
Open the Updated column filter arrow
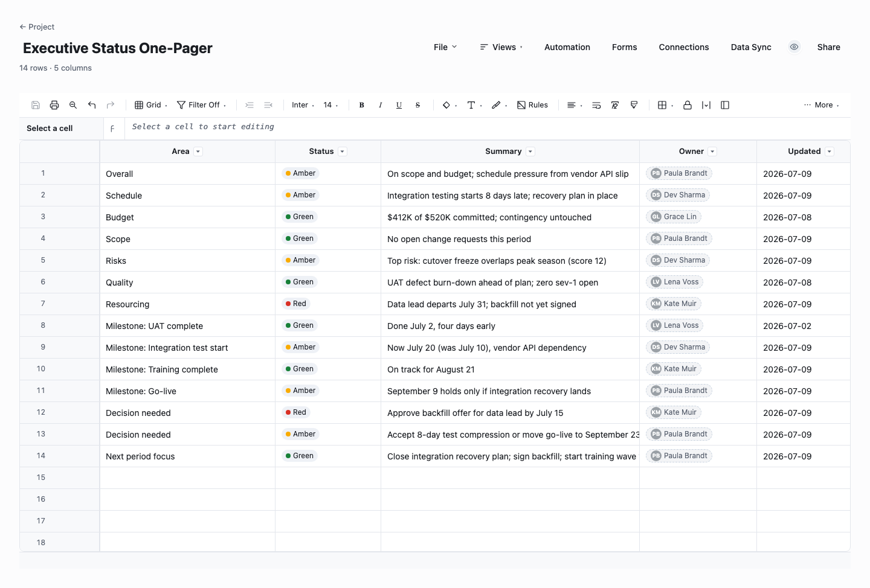pos(830,152)
